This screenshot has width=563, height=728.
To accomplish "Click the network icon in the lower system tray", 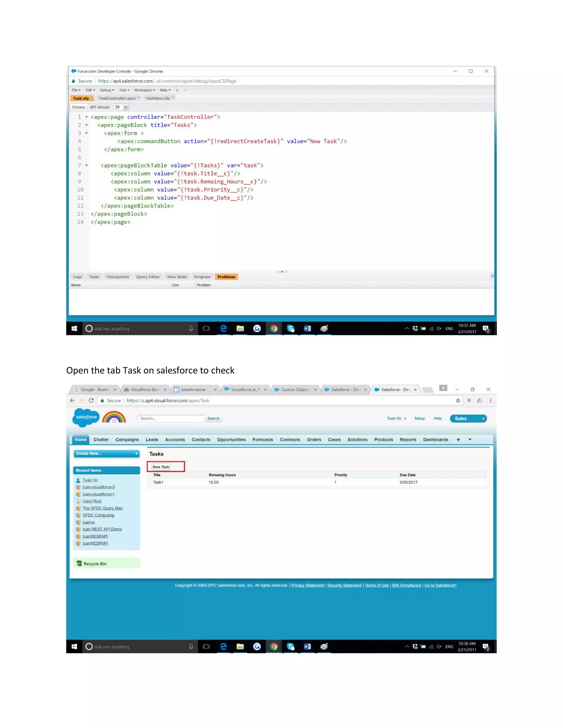I will (x=431, y=647).
